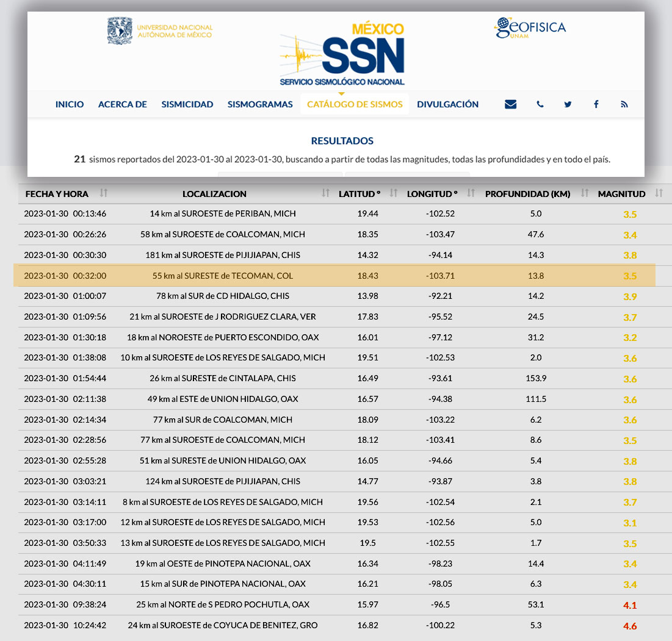Click the RESULTADOS heading
The image size is (672, 641).
342,141
